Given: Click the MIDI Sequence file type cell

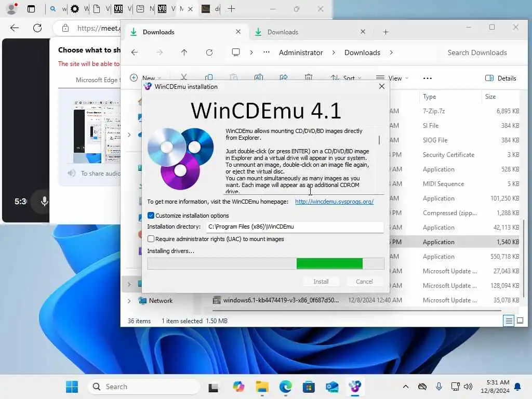Looking at the screenshot, I should pos(443,184).
